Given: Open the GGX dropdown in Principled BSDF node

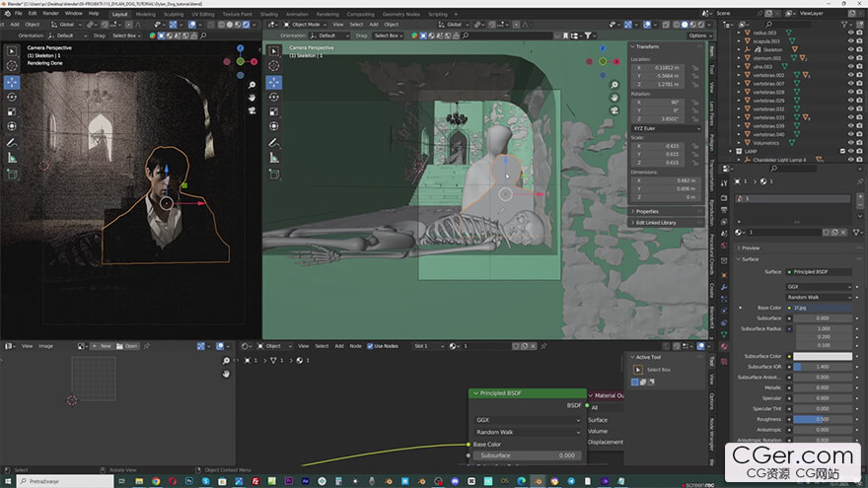Looking at the screenshot, I should [x=527, y=420].
